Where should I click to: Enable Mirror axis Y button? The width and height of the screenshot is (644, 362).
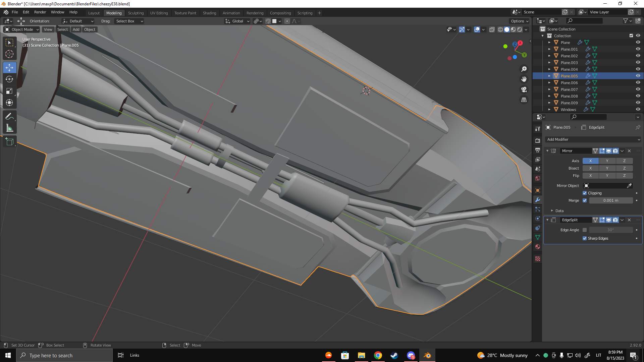tap(607, 161)
